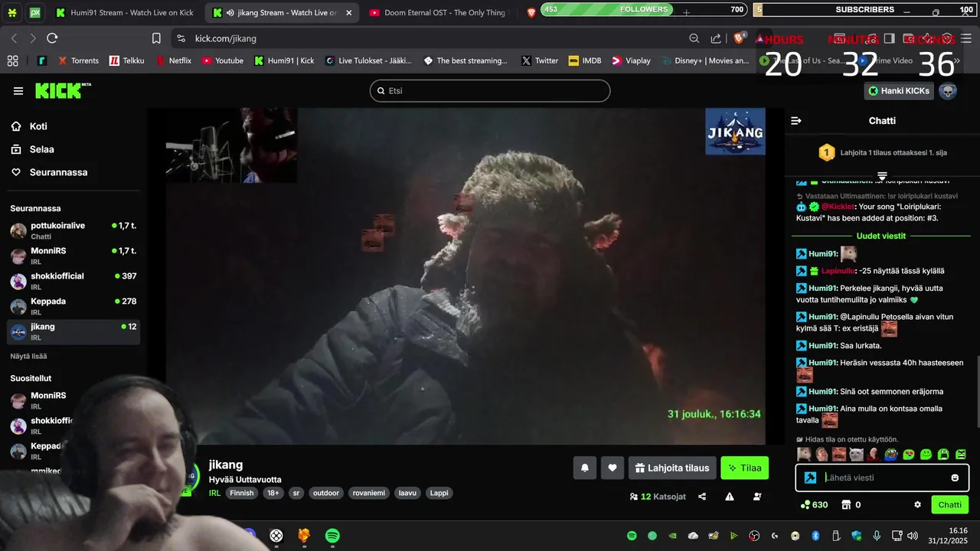Toggle stream notifications bell

coord(585,468)
